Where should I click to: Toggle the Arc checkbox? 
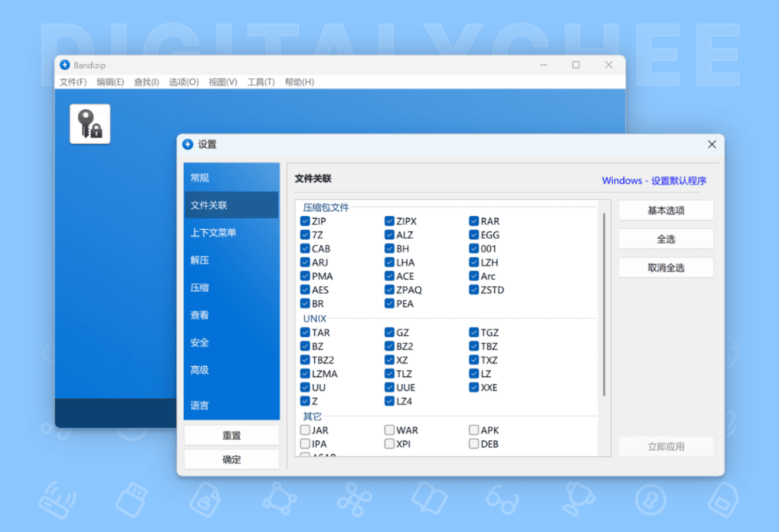tap(474, 277)
